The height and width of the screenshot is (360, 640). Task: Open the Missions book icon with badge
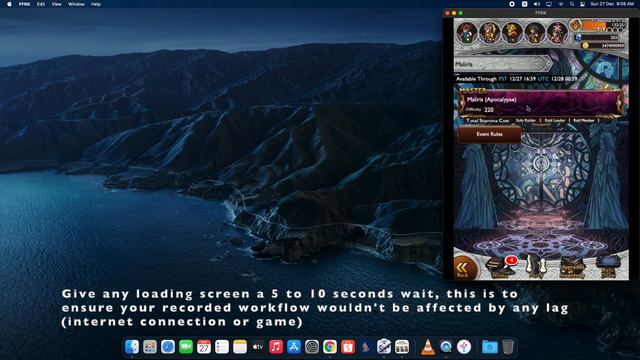[502, 267]
